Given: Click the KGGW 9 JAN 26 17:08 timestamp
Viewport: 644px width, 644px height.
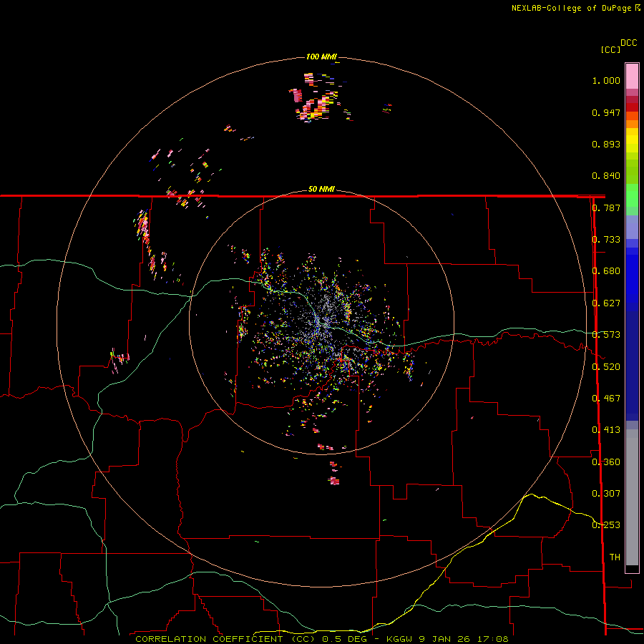Looking at the screenshot, I should (x=447, y=639).
